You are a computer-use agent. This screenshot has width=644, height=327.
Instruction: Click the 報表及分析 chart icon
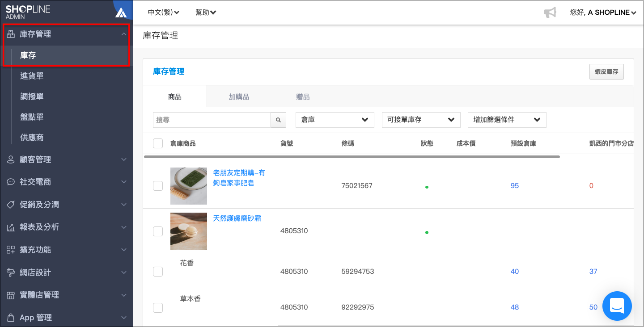[x=11, y=227]
